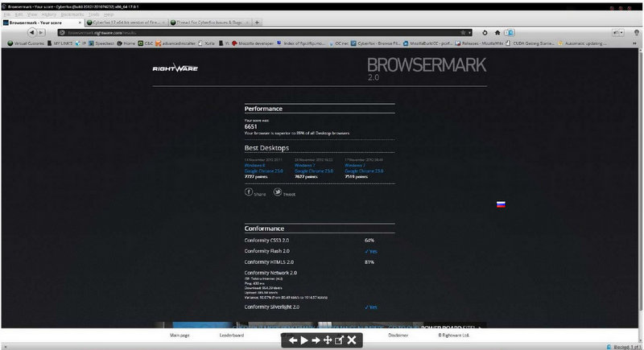The height and width of the screenshot is (350, 644).
Task: Open Google Chrome 23.0 link above 7519 points
Action: (x=364, y=171)
